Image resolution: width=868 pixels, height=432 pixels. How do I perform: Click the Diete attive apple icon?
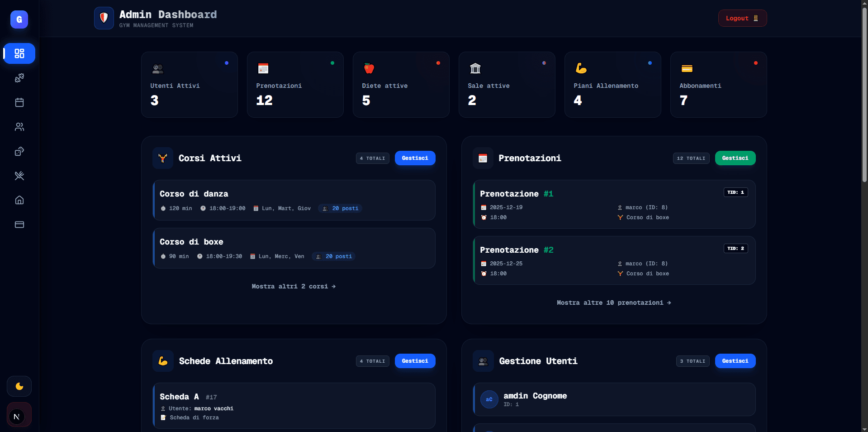pyautogui.click(x=369, y=68)
